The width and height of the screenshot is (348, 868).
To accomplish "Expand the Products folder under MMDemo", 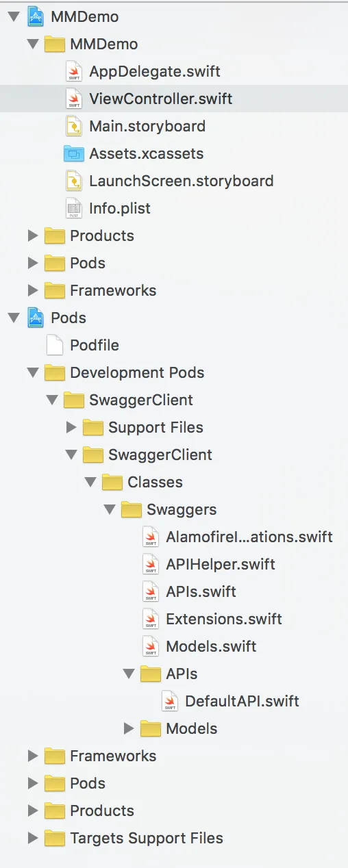I will [32, 235].
